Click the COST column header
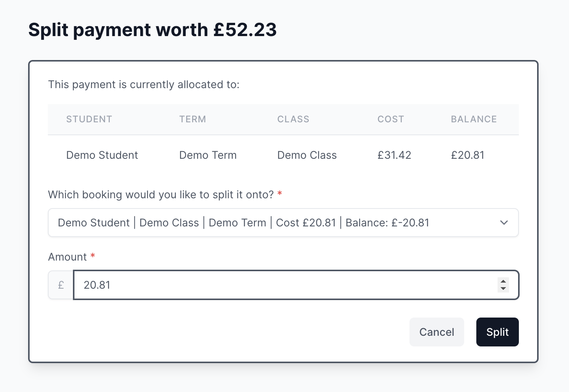Viewport: 569px width, 392px height. 390,119
